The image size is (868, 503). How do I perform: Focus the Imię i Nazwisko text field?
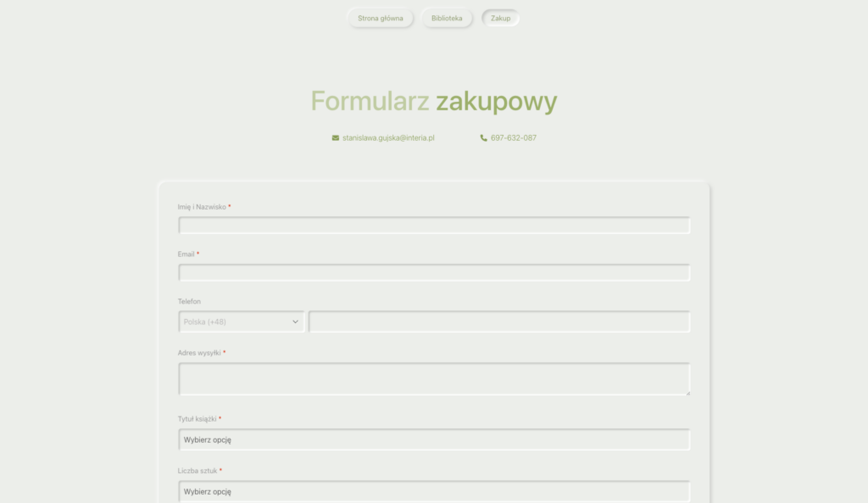coord(434,226)
